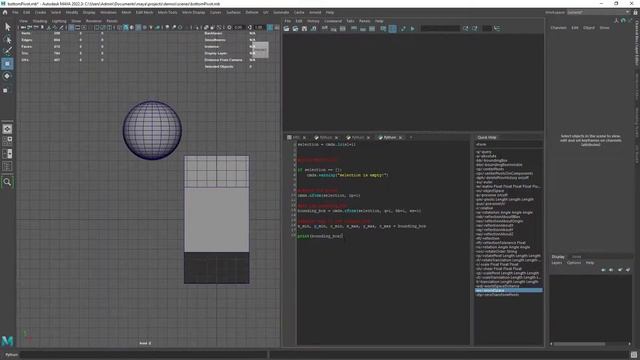Image resolution: width=640 pixels, height=360 pixels.
Task: Open the viewport Shading menu
Action: tap(40, 21)
